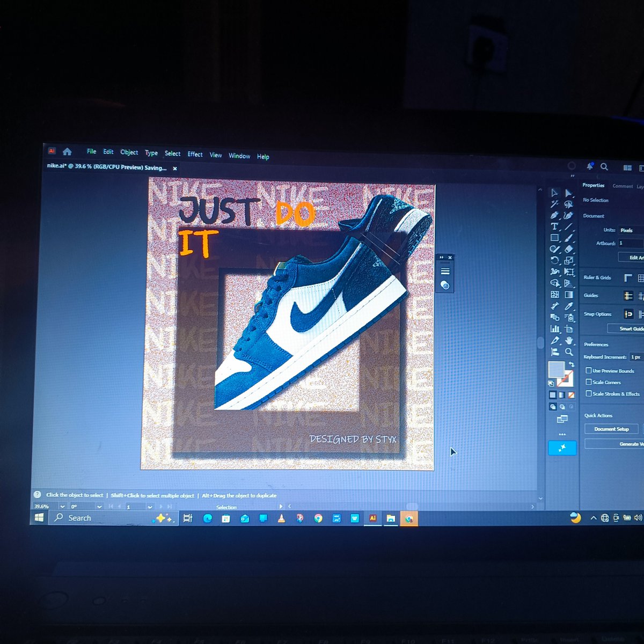Select the Blend tool
The image size is (644, 644).
(x=554, y=317)
